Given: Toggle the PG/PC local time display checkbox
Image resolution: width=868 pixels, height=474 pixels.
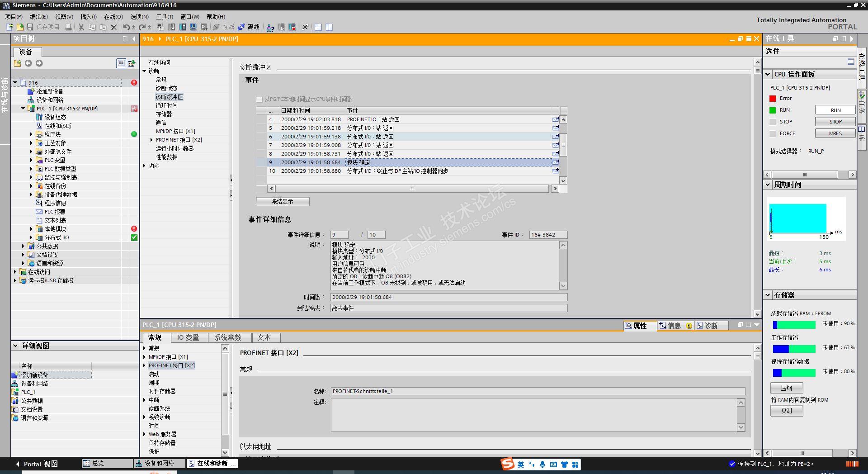Looking at the screenshot, I should tap(259, 99).
